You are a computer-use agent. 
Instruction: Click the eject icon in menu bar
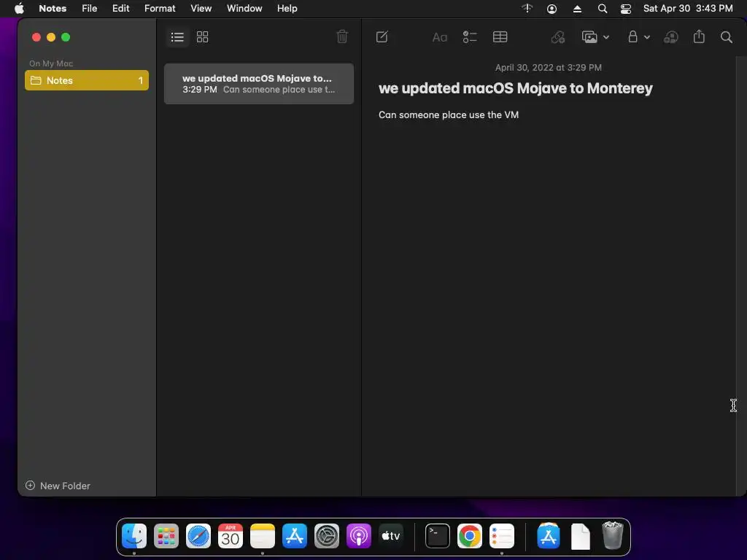[577, 9]
